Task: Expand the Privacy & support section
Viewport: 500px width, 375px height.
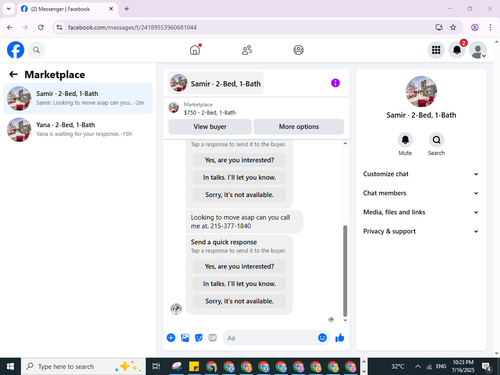Action: click(421, 231)
